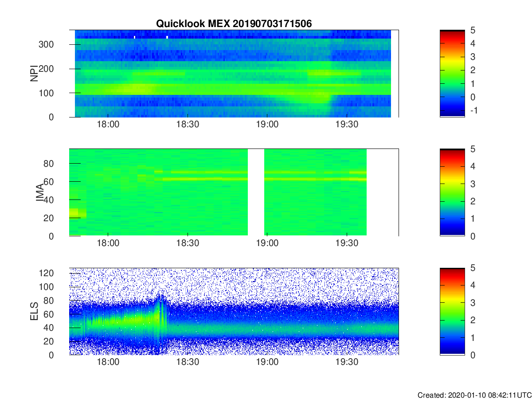Click the title Quicklook MEX 20190703171506
Screen dimensions: 532x399
point(234,23)
